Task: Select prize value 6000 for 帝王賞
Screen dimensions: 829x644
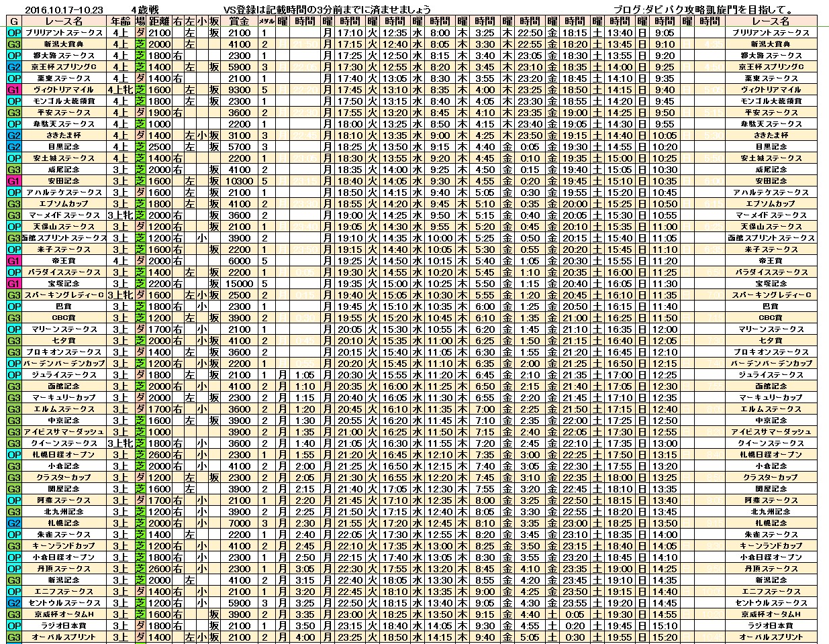Action: tap(239, 260)
